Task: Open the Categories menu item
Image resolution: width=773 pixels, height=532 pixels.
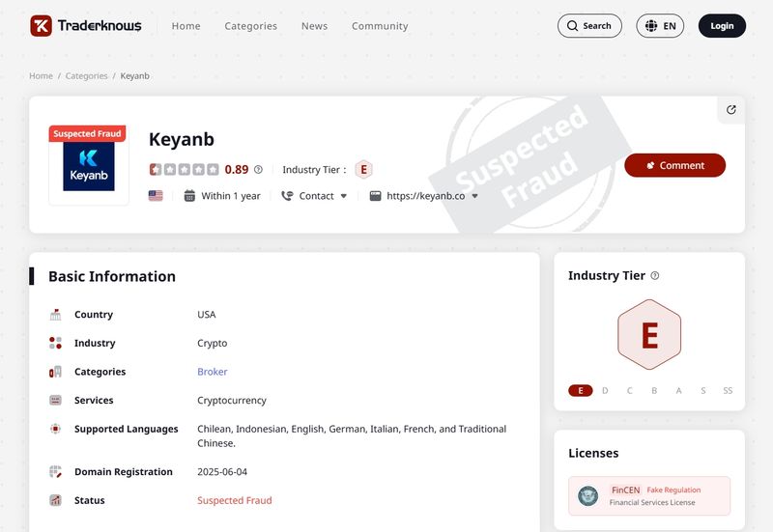Action: [250, 26]
